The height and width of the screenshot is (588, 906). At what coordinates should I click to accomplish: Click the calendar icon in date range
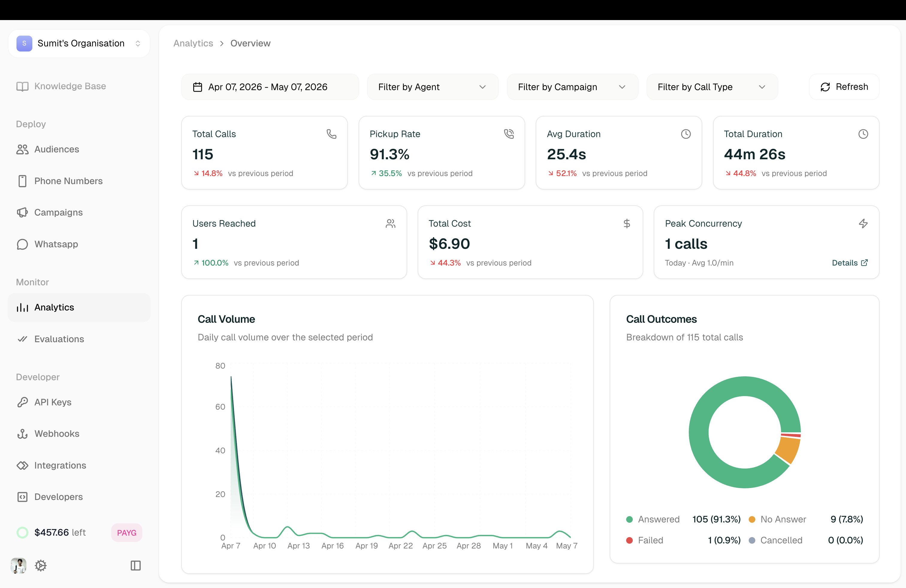[197, 87]
